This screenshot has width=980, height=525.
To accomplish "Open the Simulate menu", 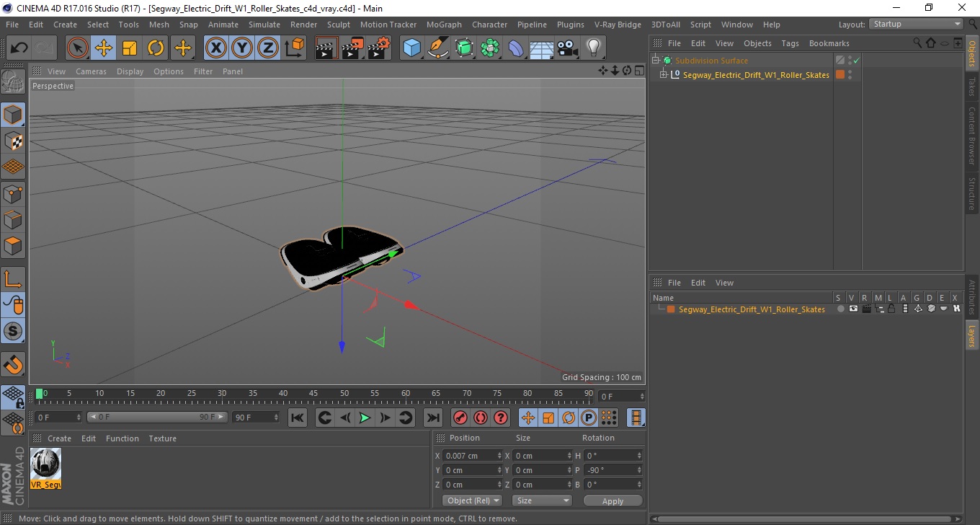I will pyautogui.click(x=264, y=25).
